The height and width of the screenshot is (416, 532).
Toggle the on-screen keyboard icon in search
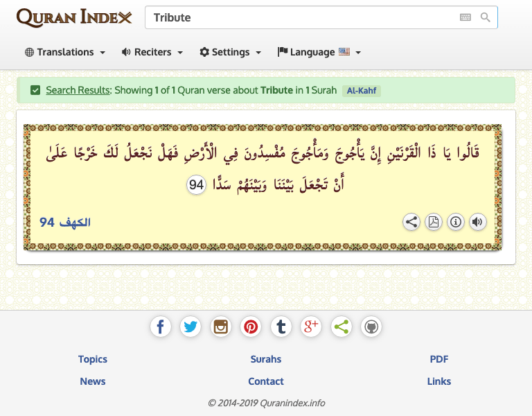pyautogui.click(x=465, y=17)
